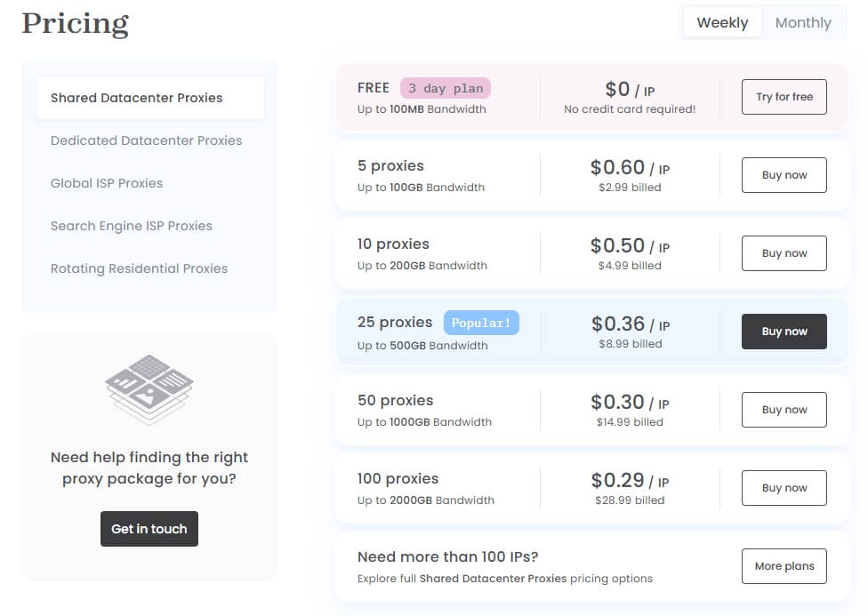Choose Rotating Residential Proxies tab
868x616 pixels.
click(x=139, y=268)
